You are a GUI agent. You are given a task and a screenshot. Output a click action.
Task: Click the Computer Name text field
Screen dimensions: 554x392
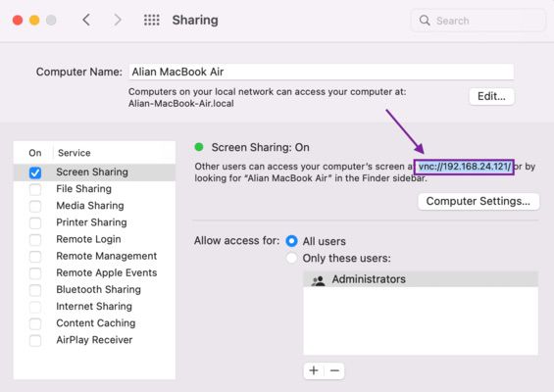pyautogui.click(x=322, y=72)
